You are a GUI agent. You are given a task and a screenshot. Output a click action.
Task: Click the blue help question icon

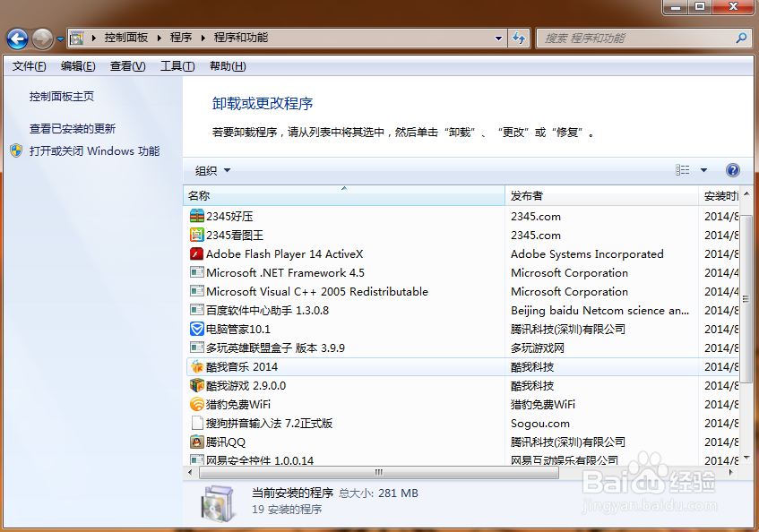pyautogui.click(x=733, y=170)
